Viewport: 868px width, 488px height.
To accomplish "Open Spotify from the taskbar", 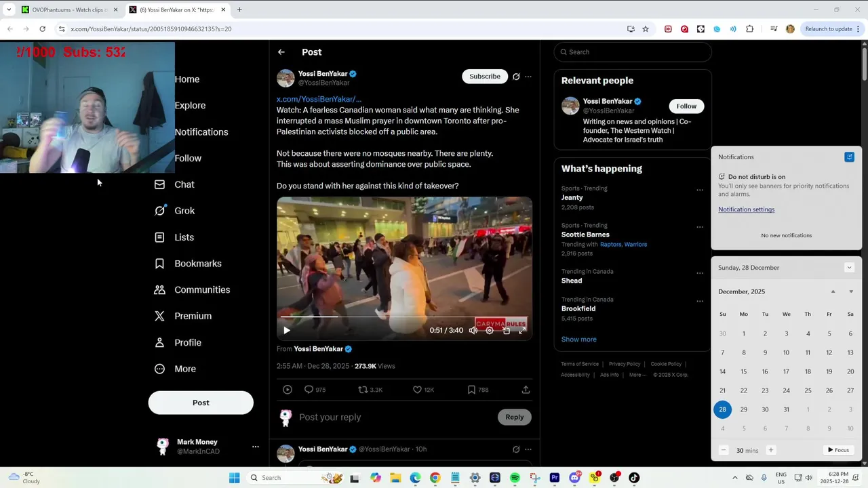I will click(x=515, y=478).
